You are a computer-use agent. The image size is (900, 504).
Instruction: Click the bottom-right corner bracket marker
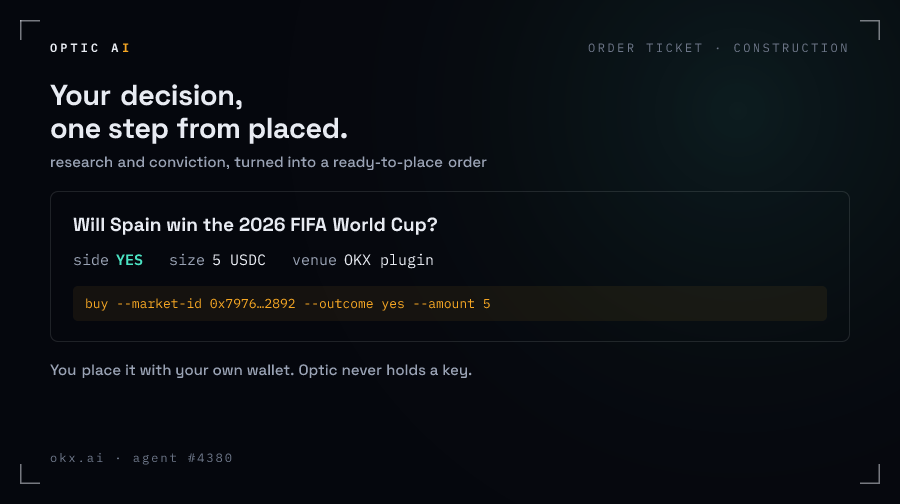870,474
